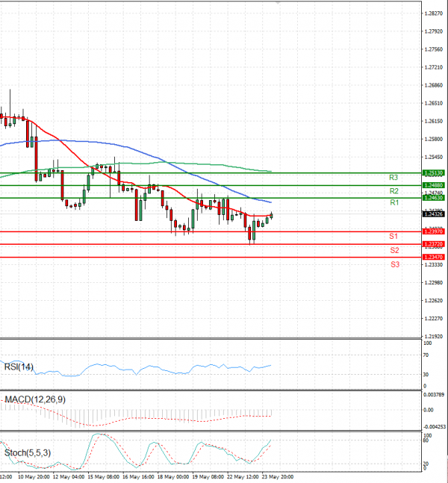Click the 15 May 08:00 time label
Screen dimensions: 448x483
tap(103, 477)
